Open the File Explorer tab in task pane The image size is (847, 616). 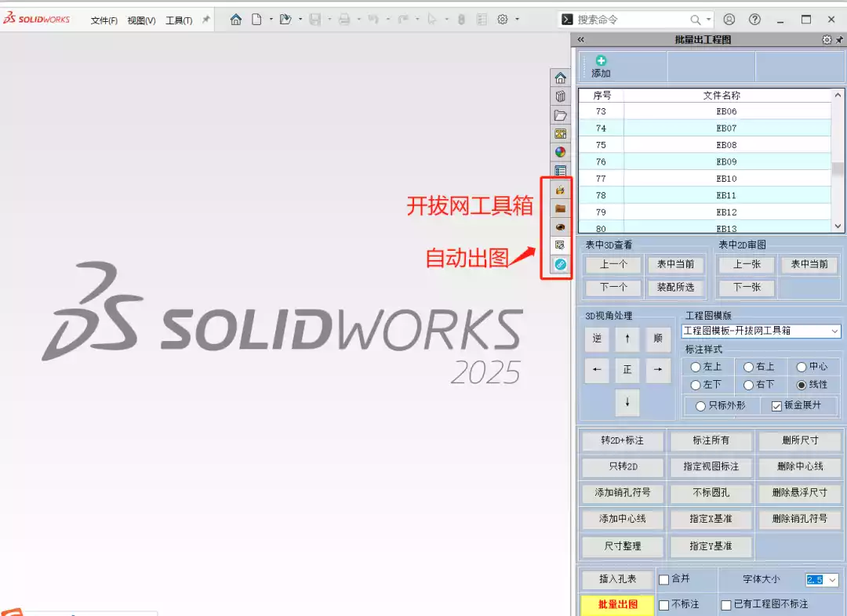560,115
